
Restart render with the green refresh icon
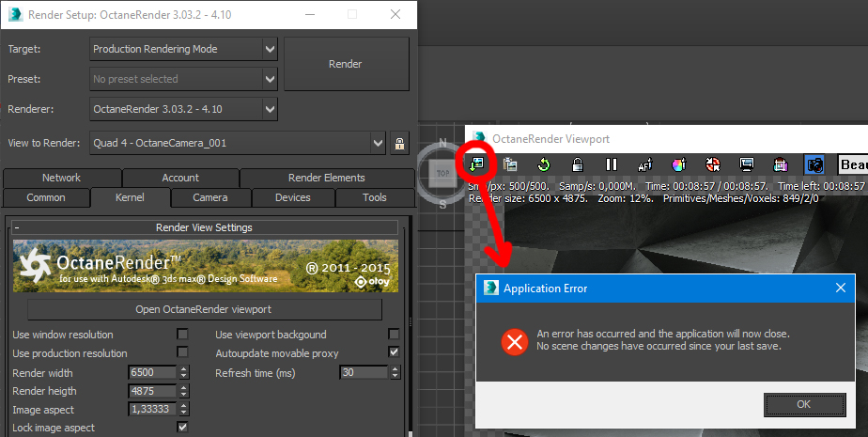pos(544,164)
